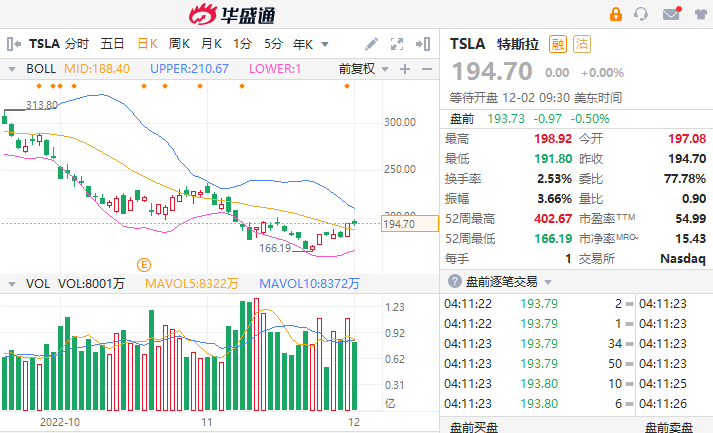Click 振幅 value 3.66%
The height and width of the screenshot is (433, 713).
[x=554, y=198]
